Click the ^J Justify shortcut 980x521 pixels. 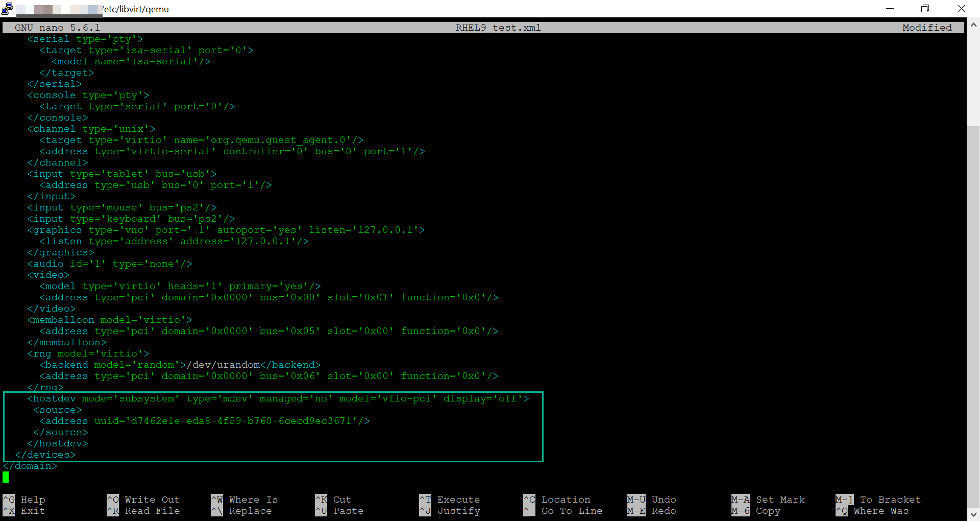450,511
